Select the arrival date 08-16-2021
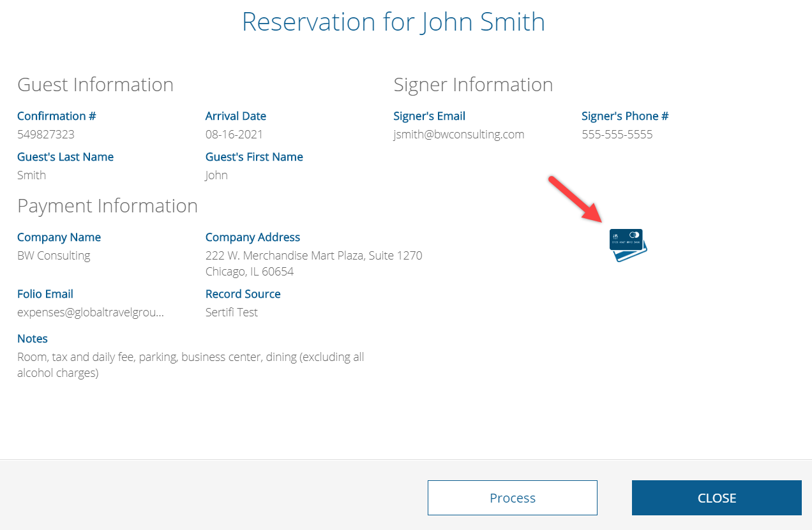The image size is (812, 530). pos(234,135)
